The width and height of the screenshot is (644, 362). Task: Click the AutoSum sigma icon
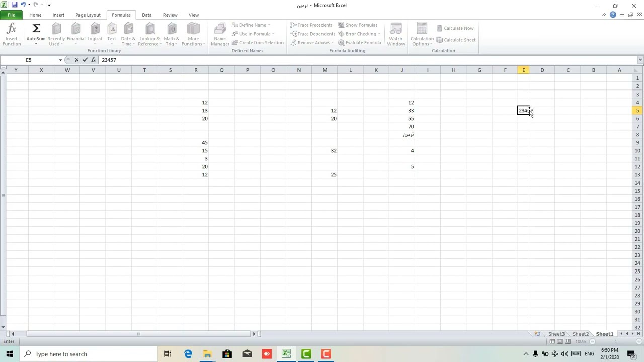tap(36, 29)
